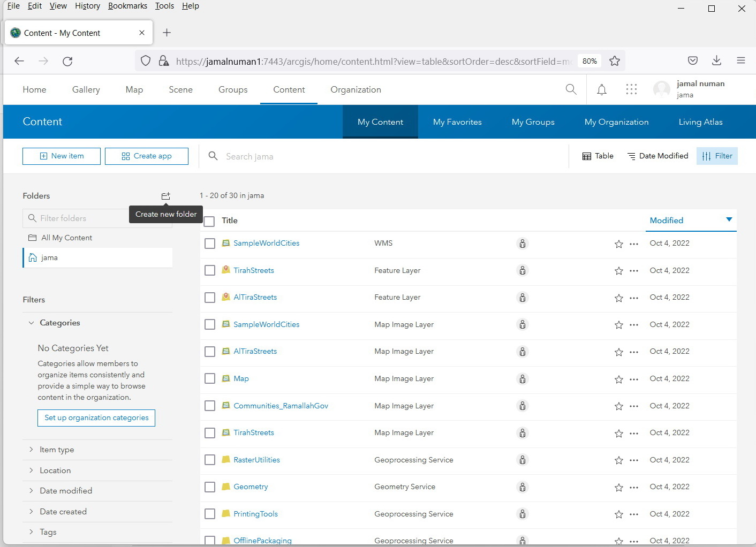Image resolution: width=756 pixels, height=547 pixels.
Task: Check the select-all checkbox in the Title header
Action: (209, 221)
